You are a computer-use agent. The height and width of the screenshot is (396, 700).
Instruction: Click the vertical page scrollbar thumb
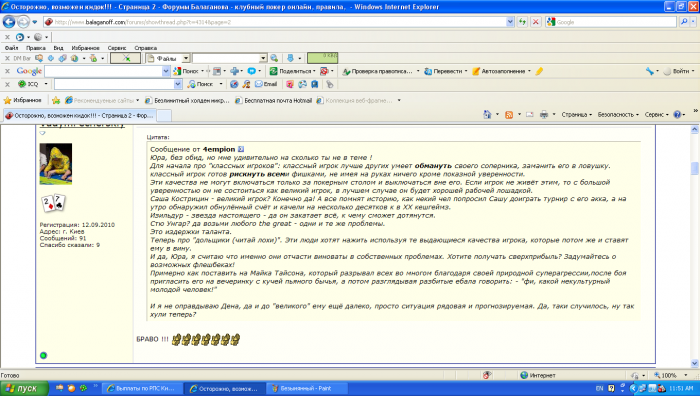click(x=694, y=169)
